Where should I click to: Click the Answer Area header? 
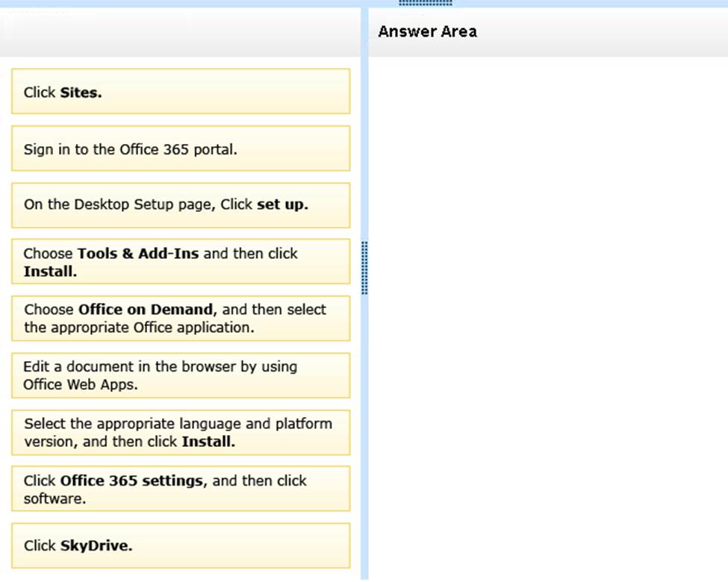427,31
